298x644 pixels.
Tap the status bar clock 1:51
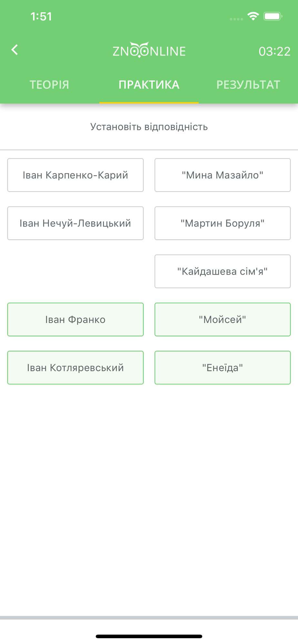pos(41,16)
